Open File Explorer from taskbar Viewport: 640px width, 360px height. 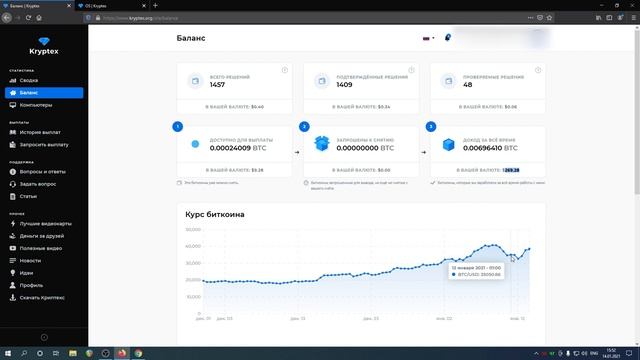coord(73,353)
